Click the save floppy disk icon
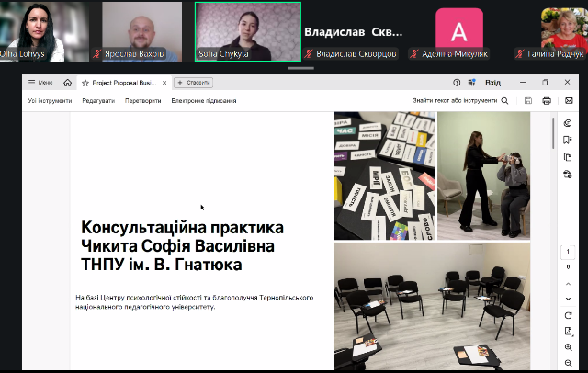The image size is (588, 373). pyautogui.click(x=528, y=101)
